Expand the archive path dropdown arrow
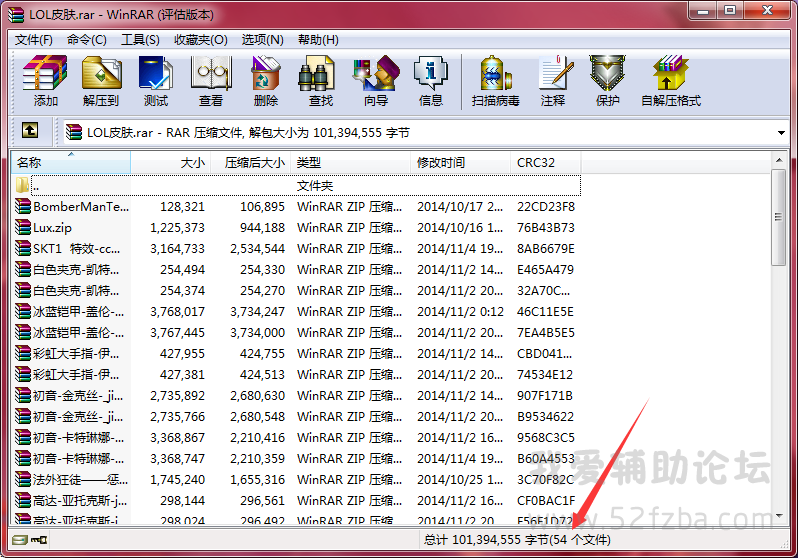 (x=781, y=132)
